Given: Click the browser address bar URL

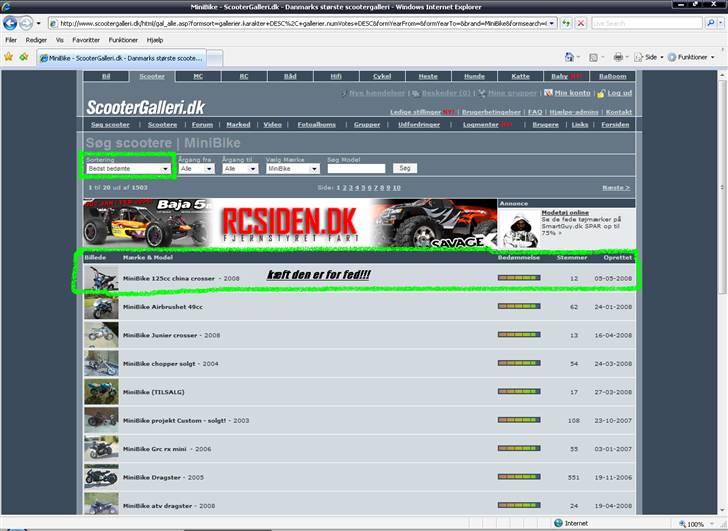Looking at the screenshot, I should (x=303, y=23).
